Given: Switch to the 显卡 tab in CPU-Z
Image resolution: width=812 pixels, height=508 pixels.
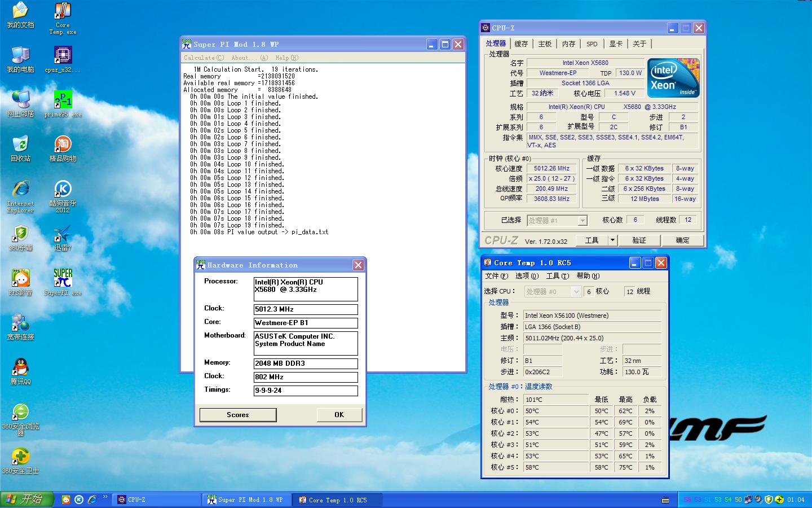Looking at the screenshot, I should pos(616,43).
